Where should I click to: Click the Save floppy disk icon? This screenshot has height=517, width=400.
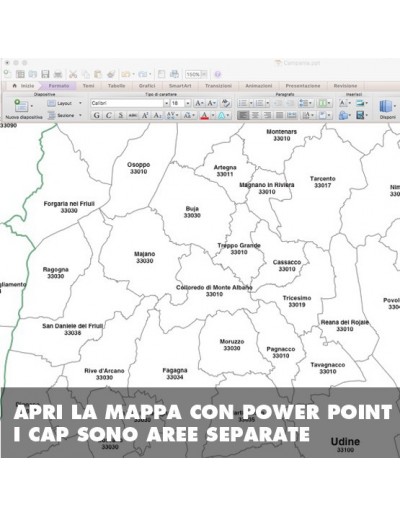pos(45,74)
